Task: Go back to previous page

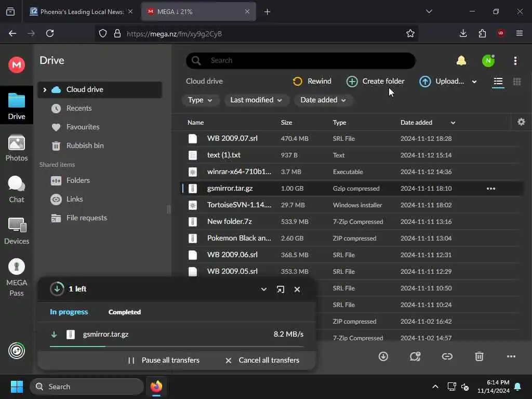Action: click(12, 33)
